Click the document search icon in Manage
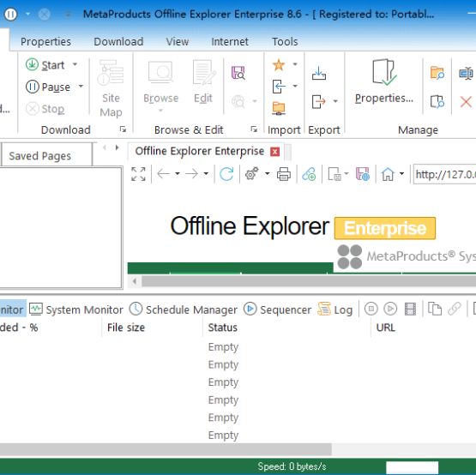The height and width of the screenshot is (475, 476). (x=437, y=101)
